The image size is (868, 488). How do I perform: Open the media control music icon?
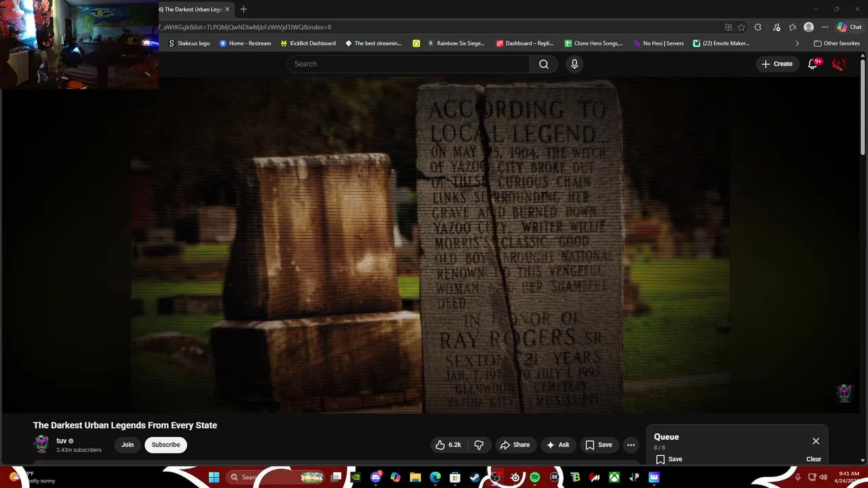[775, 27]
